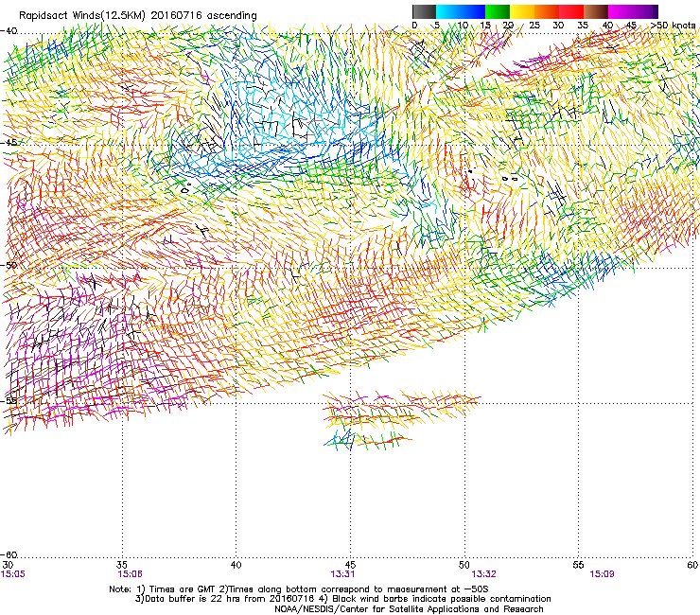Click the '45' longitude axis label
The height and width of the screenshot is (615, 700).
click(350, 565)
